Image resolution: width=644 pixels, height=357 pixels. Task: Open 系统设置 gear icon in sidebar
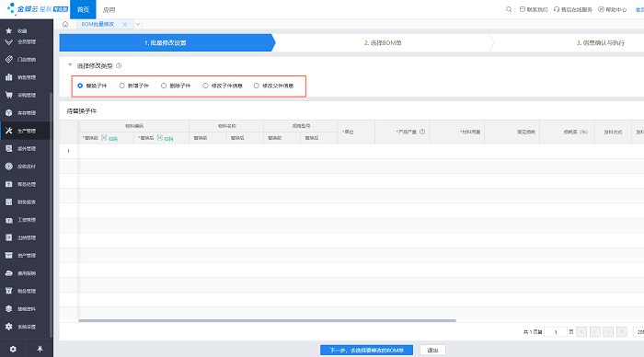pyautogui.click(x=9, y=327)
